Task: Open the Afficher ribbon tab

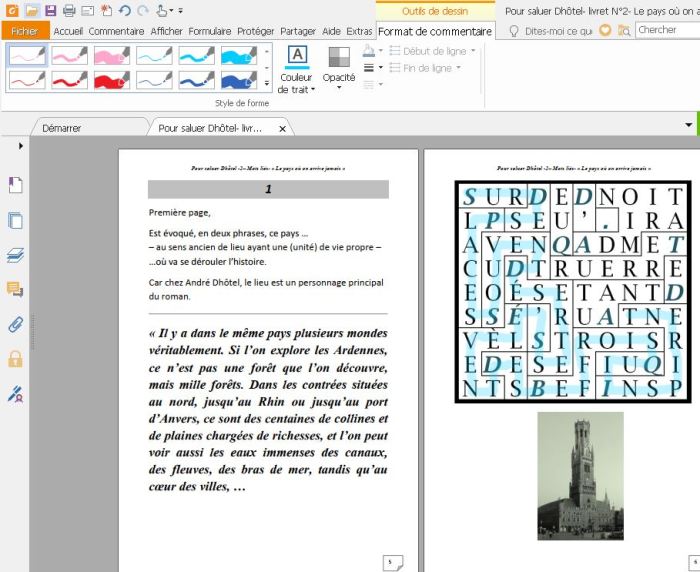Action: click(x=167, y=31)
